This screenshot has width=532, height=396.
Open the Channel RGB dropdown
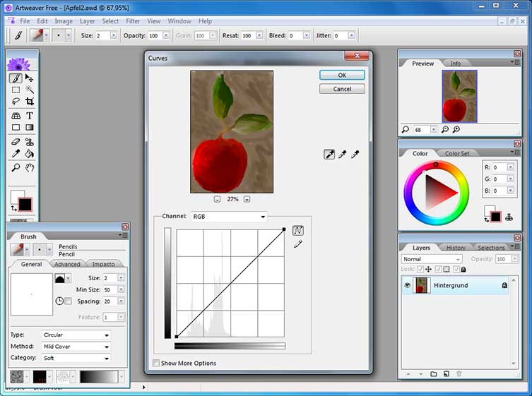pos(229,216)
